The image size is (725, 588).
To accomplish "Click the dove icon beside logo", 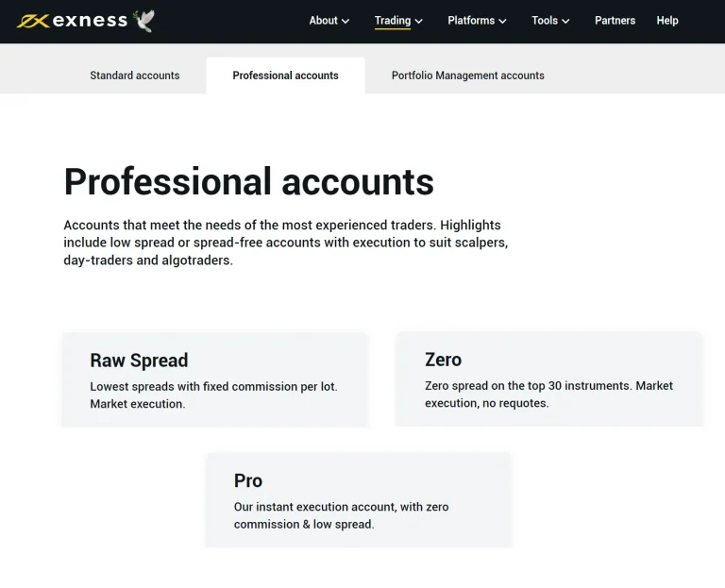I will [143, 21].
